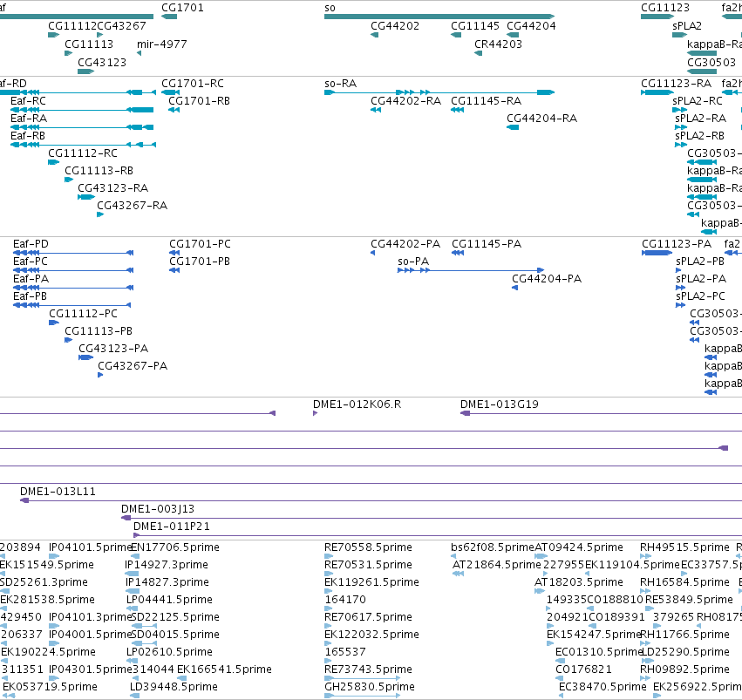Click the RE70558.5prime EST label
This screenshot has width=742, height=700.
tap(368, 547)
